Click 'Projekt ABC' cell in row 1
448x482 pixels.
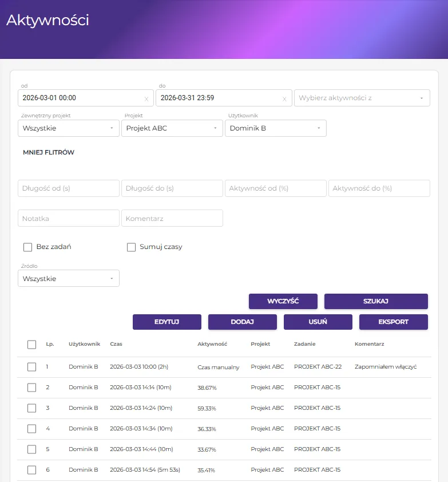click(x=267, y=367)
